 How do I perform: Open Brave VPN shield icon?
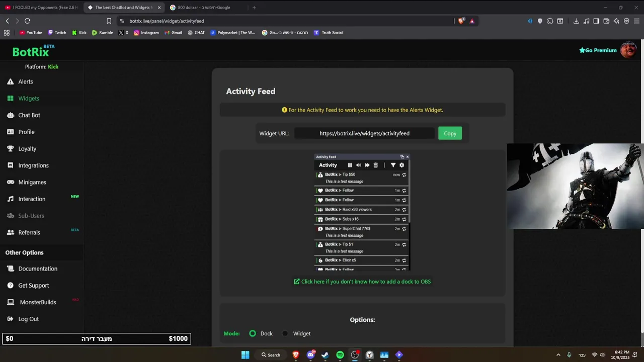click(x=626, y=21)
